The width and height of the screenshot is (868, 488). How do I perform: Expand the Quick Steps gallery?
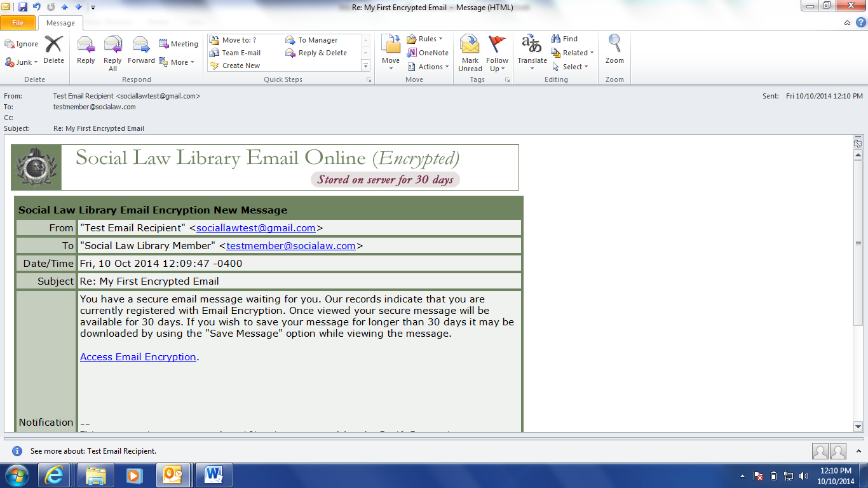point(365,65)
